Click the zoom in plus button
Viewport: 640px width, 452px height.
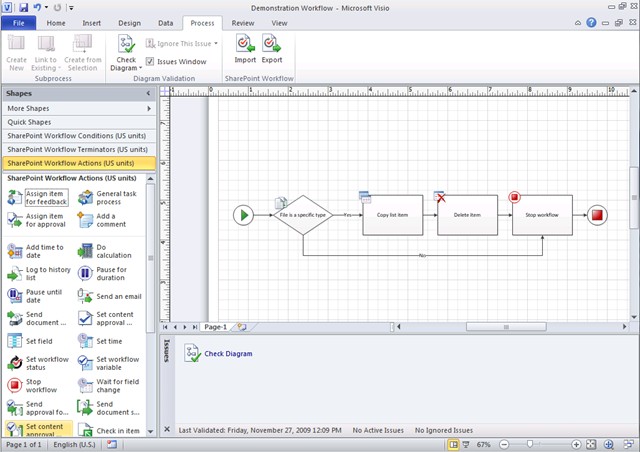click(576, 444)
